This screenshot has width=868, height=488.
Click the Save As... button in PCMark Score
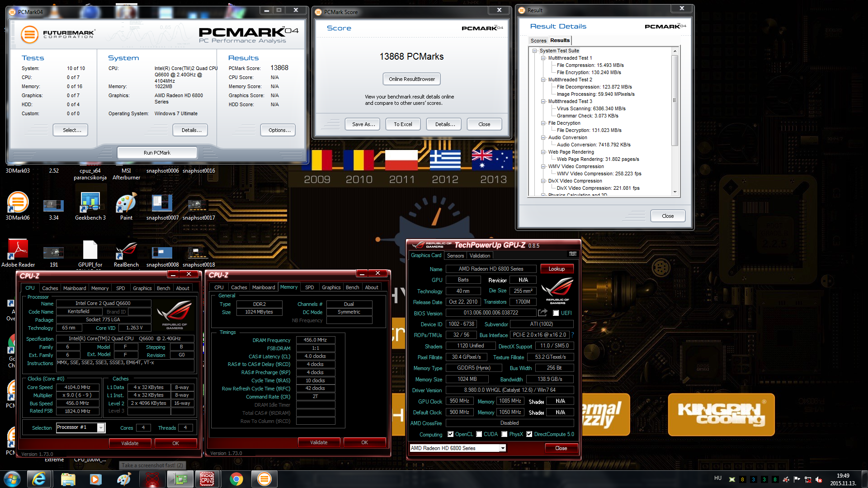click(363, 124)
